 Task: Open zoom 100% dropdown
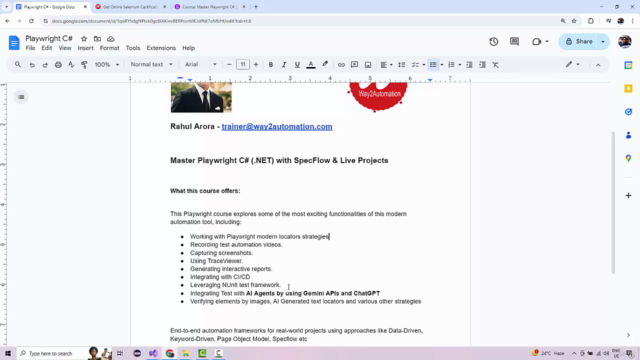click(107, 64)
